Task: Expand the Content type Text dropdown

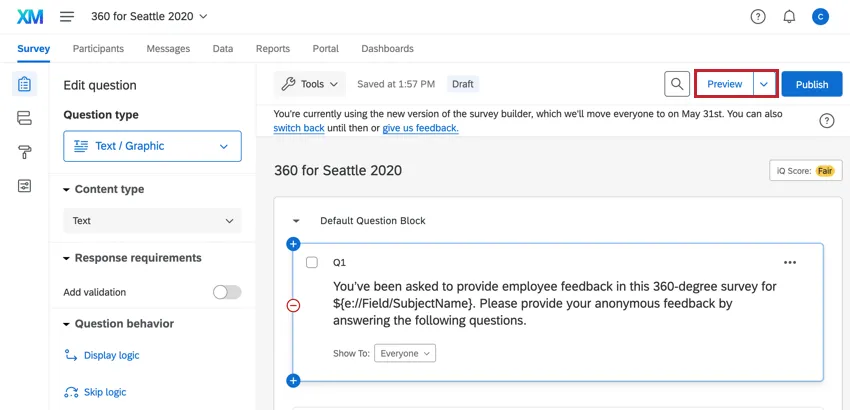Action: (152, 221)
